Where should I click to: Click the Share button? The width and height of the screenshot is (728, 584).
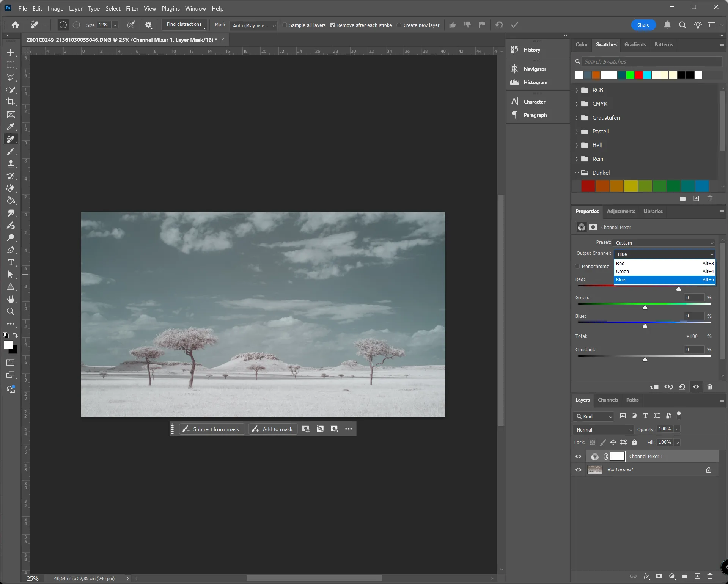coord(643,25)
